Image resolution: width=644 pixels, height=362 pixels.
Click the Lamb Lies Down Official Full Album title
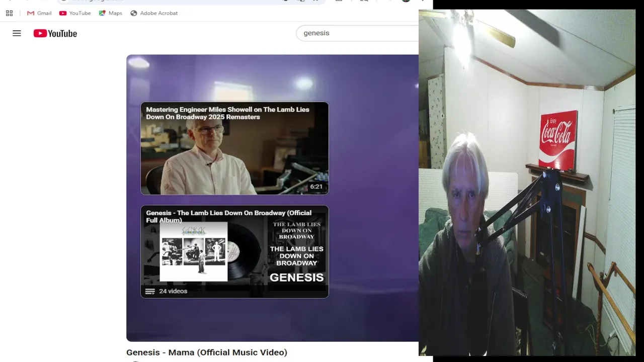[229, 216]
